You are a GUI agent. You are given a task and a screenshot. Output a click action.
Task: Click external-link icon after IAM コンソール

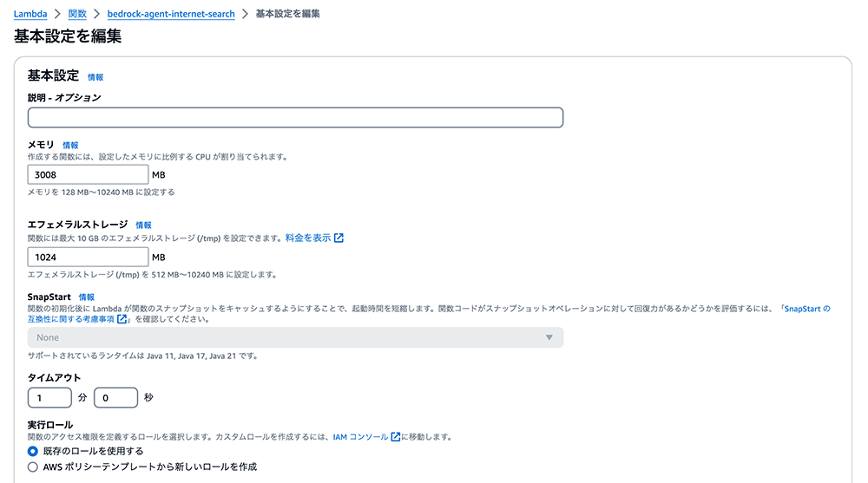(395, 437)
